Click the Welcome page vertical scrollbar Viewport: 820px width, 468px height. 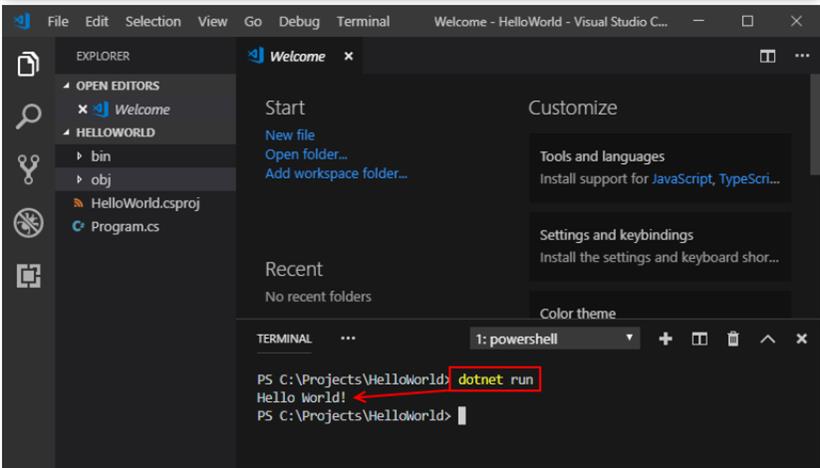click(x=815, y=124)
